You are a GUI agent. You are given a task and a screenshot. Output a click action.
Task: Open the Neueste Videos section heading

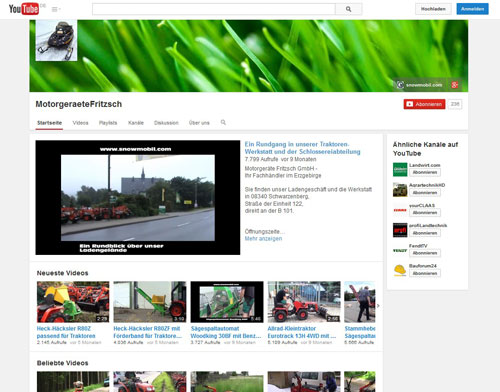coord(62,273)
